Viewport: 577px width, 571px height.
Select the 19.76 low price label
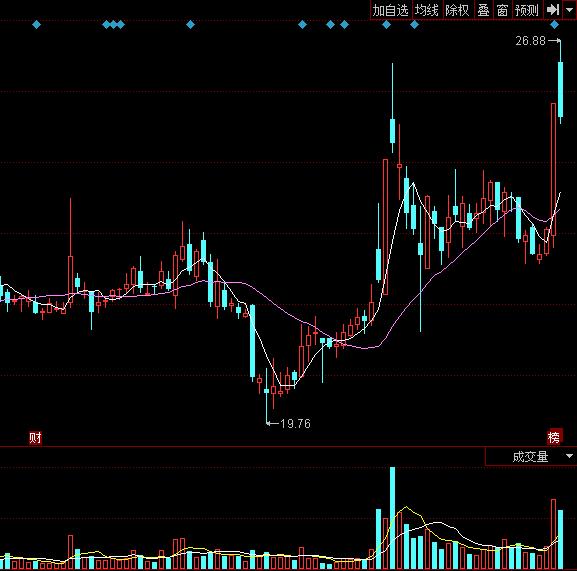(295, 424)
